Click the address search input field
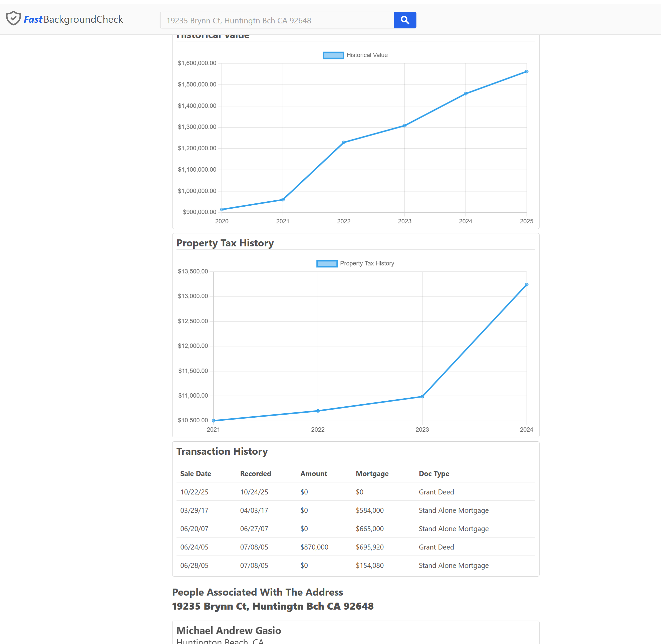Screen dimensions: 661x644 pyautogui.click(x=277, y=20)
